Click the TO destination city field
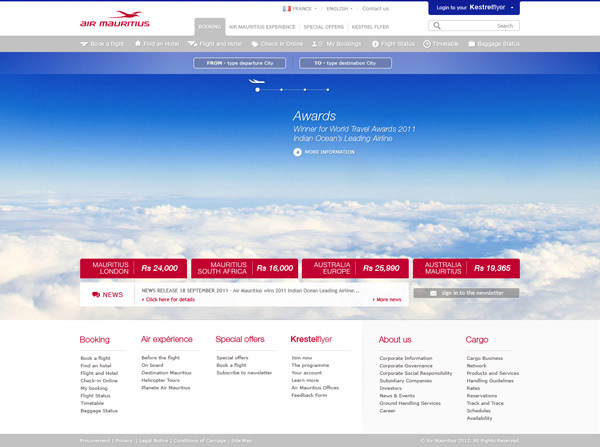 pyautogui.click(x=345, y=63)
